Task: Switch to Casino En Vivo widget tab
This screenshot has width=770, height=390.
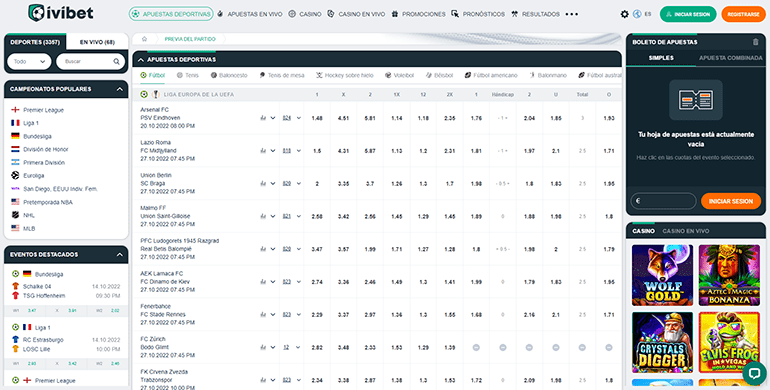Action: (686, 231)
